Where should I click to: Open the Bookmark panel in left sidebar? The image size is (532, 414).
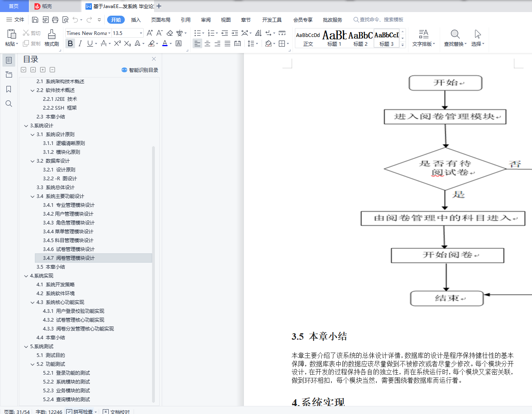coord(9,89)
